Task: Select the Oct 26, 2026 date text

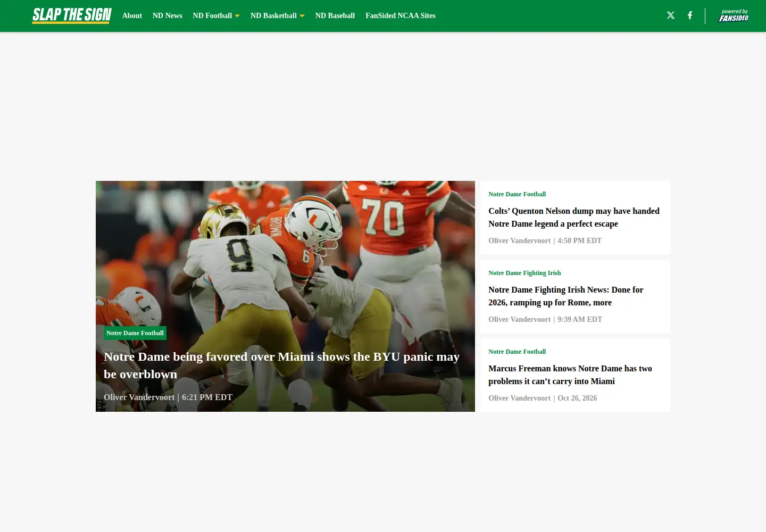Action: pos(577,398)
